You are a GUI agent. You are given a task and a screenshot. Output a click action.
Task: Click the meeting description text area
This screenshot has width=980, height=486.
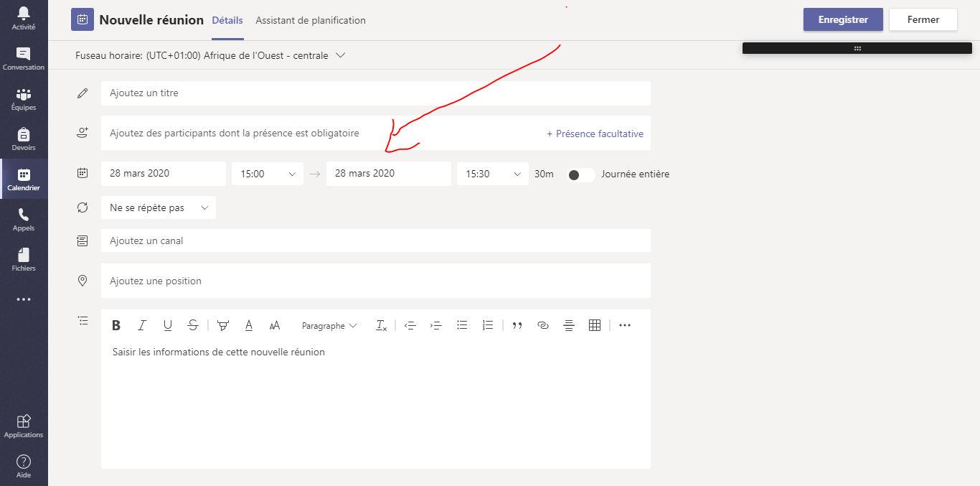coord(376,405)
